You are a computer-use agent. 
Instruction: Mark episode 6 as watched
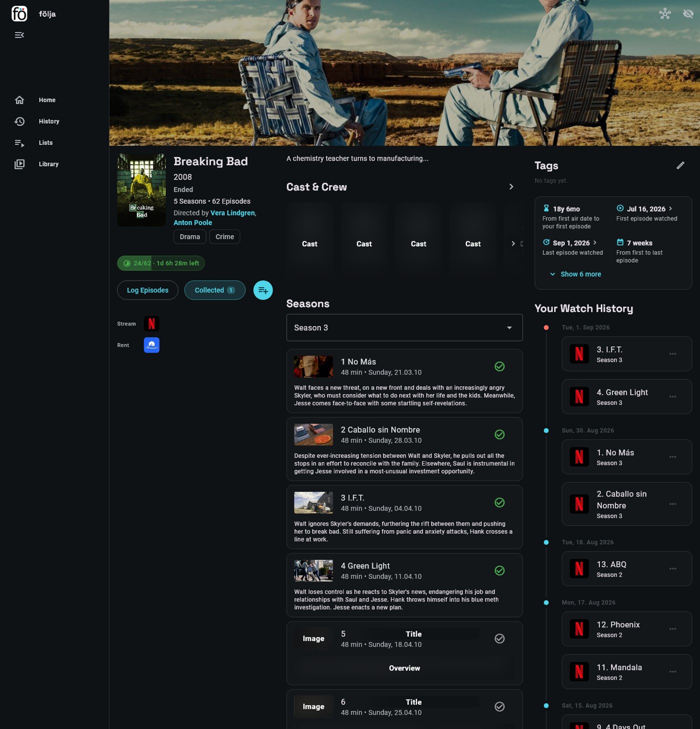(499, 706)
